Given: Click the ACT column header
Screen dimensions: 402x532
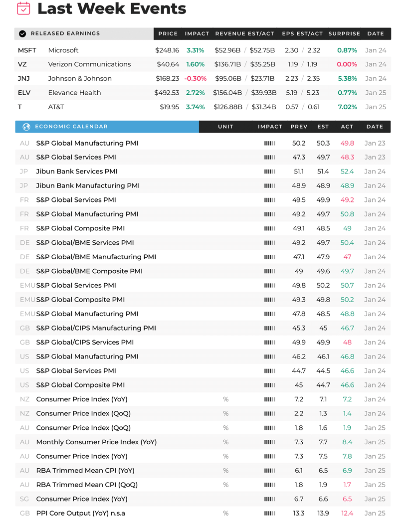Looking at the screenshot, I should (x=347, y=127).
